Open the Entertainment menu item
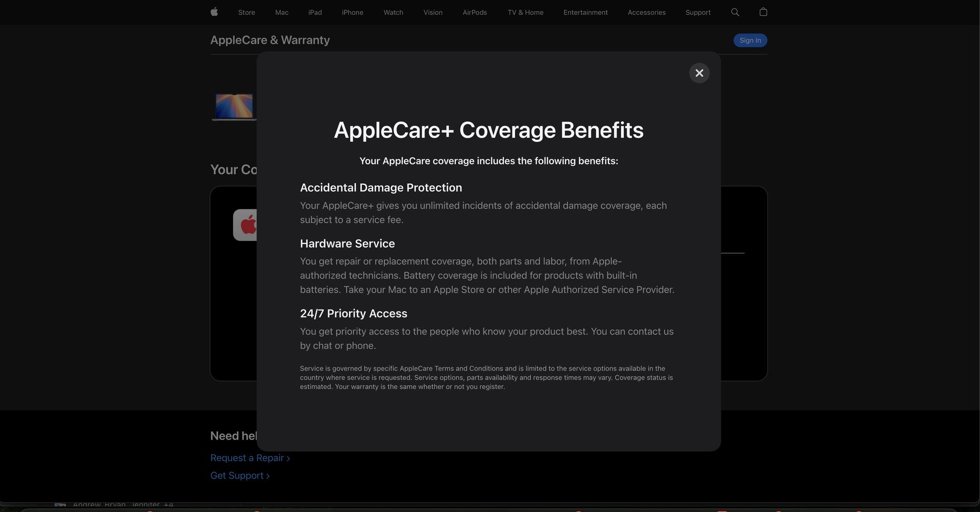This screenshot has height=512, width=980. pos(585,12)
